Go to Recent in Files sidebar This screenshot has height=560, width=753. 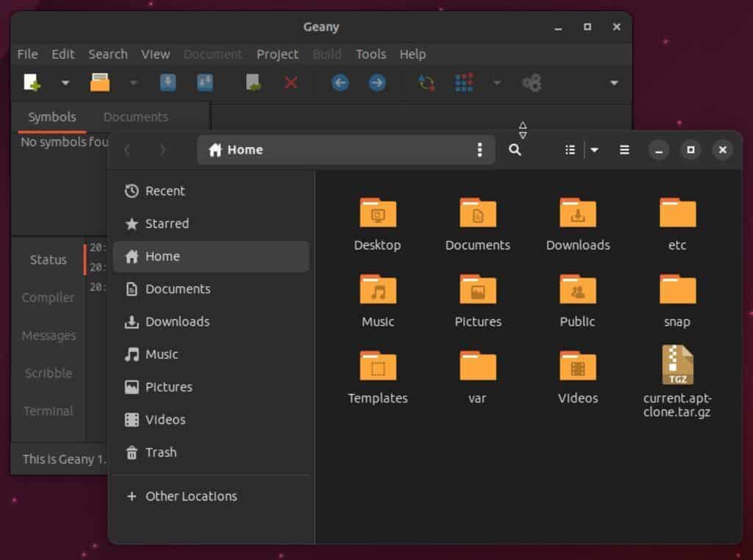pos(211,191)
